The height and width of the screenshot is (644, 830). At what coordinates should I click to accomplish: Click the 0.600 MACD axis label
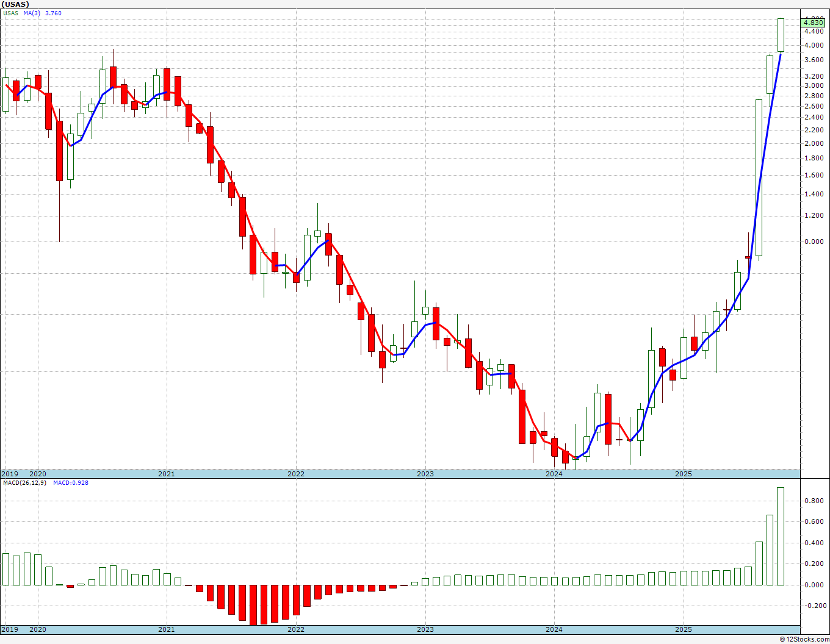814,522
